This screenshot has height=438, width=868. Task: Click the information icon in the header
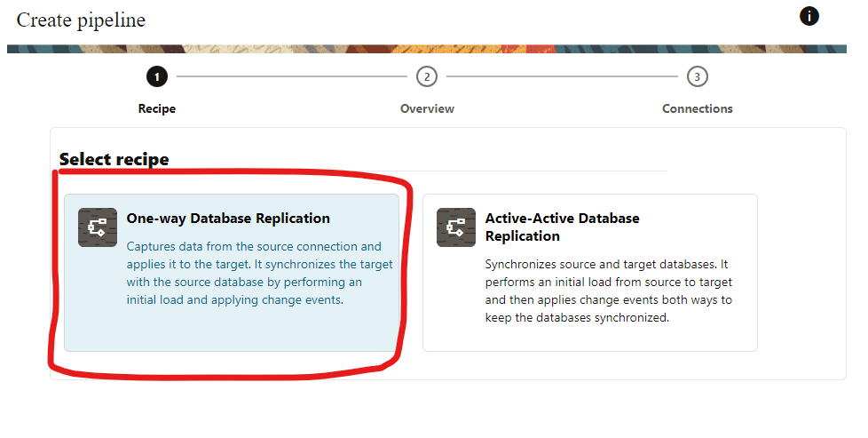809,16
